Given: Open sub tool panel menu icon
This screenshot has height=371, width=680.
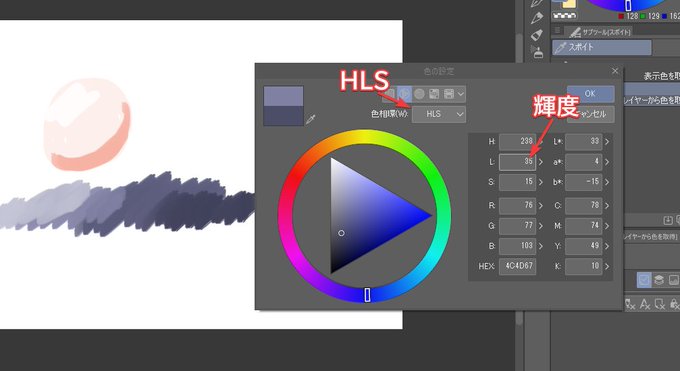Looking at the screenshot, I should pyautogui.click(x=558, y=31).
